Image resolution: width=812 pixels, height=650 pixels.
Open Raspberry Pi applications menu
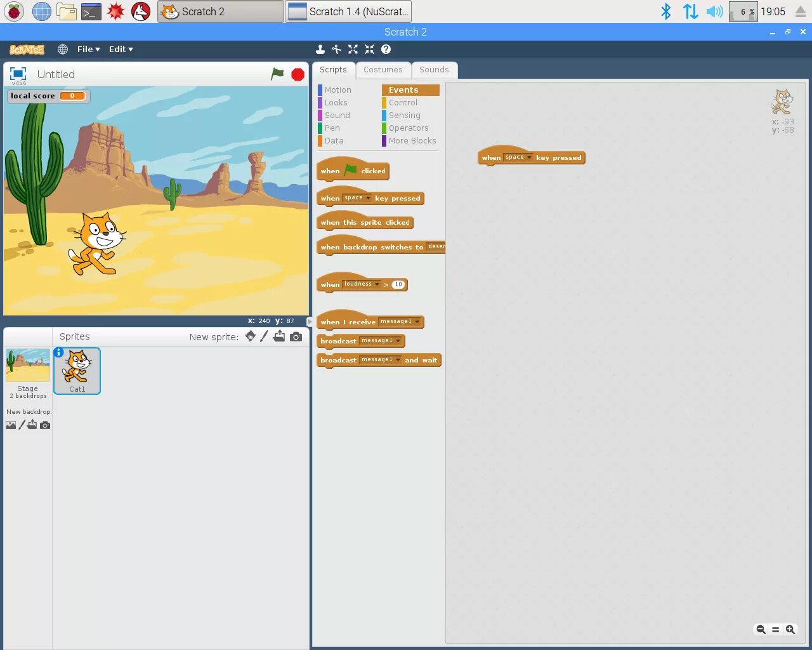click(x=14, y=11)
